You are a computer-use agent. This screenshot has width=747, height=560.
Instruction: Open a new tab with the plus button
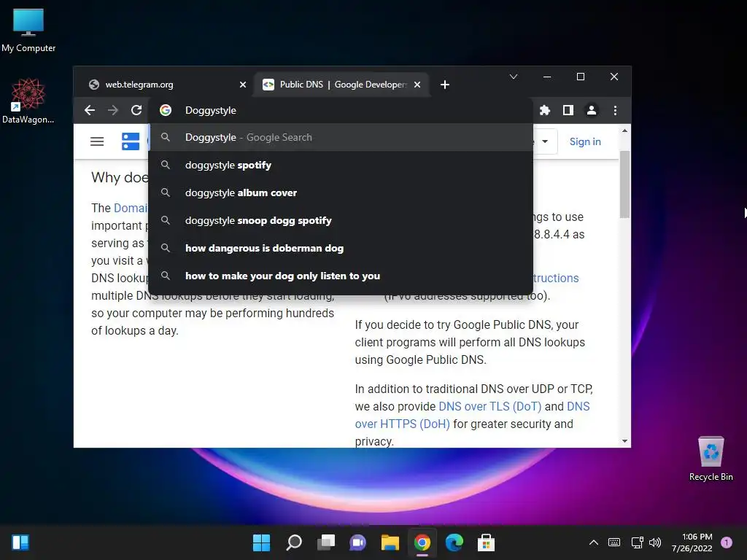(x=444, y=85)
